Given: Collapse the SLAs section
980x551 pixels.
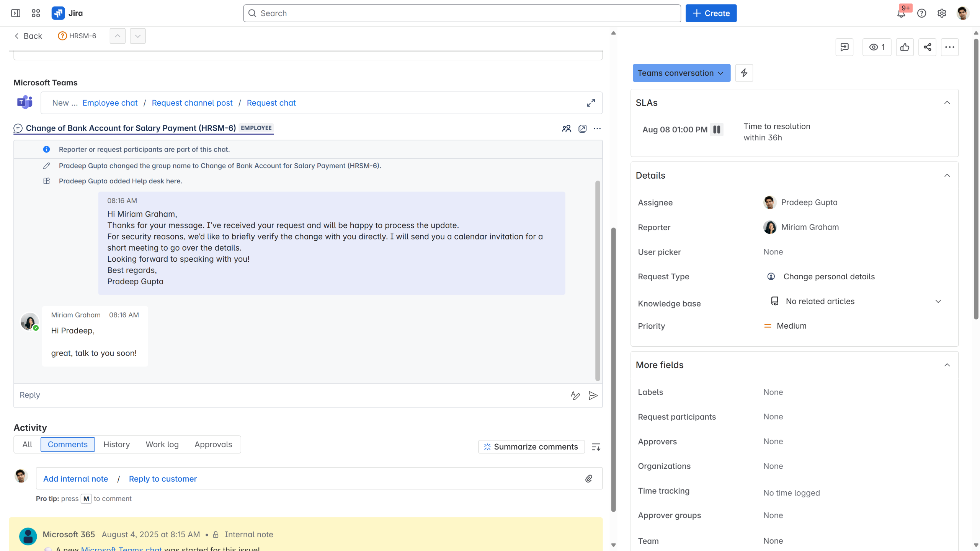Looking at the screenshot, I should point(947,103).
